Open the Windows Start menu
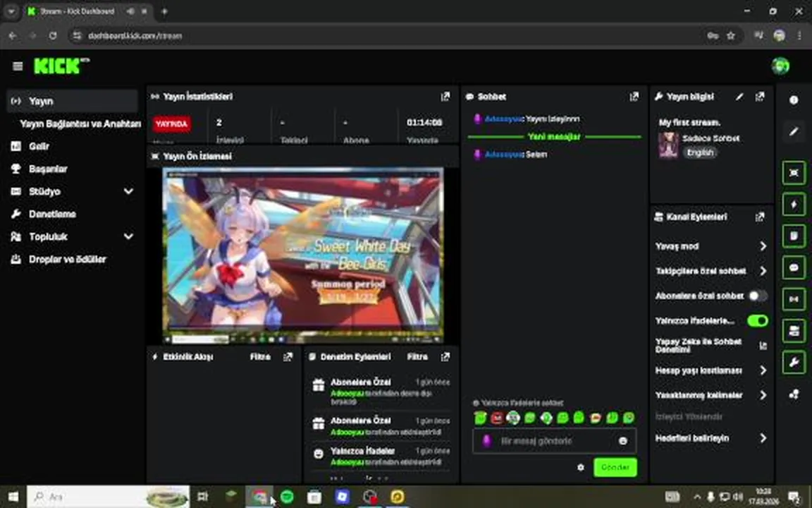812x508 pixels. pos(13,497)
